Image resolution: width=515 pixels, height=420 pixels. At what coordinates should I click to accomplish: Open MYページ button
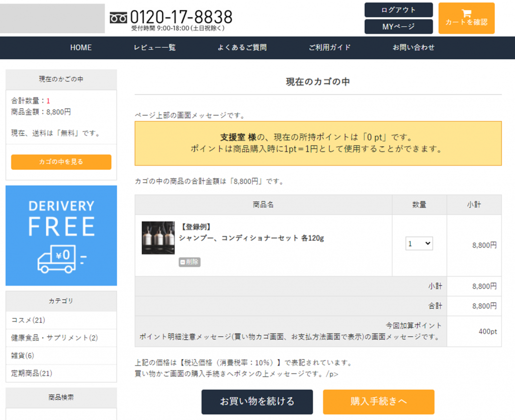pos(398,27)
